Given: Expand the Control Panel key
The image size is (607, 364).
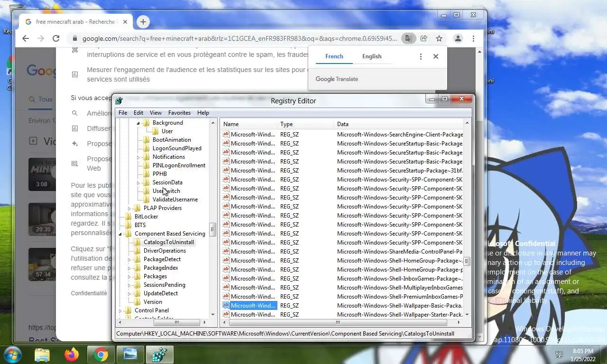Looking at the screenshot, I should coord(120,310).
